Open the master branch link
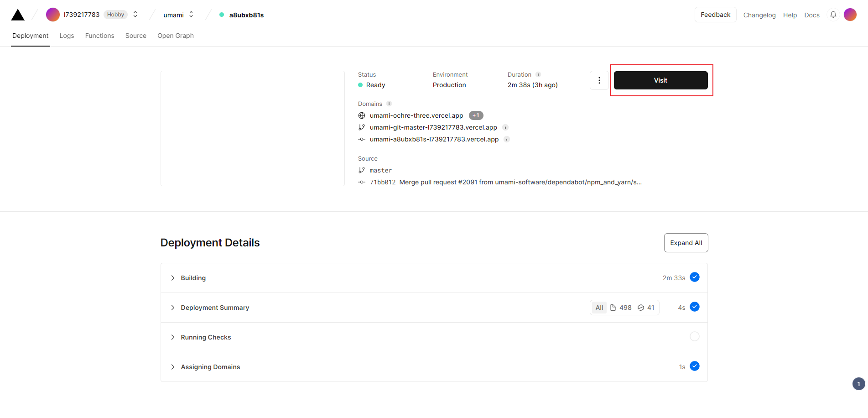The height and width of the screenshot is (418, 868). point(381,170)
